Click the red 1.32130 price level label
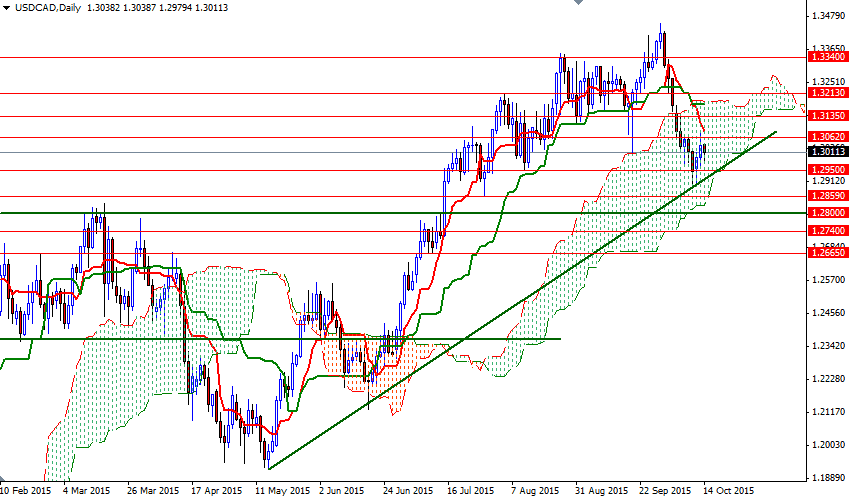This screenshot has width=849, height=497. coord(827,94)
